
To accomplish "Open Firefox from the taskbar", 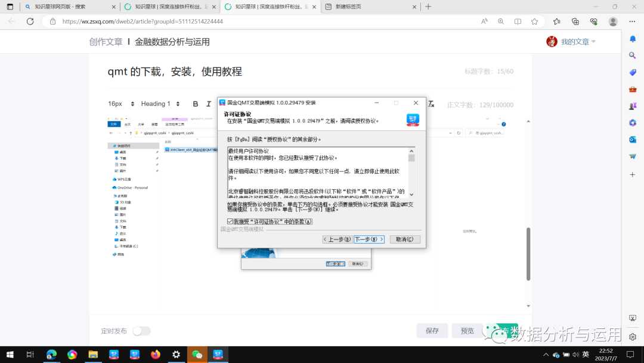I will [x=155, y=355].
